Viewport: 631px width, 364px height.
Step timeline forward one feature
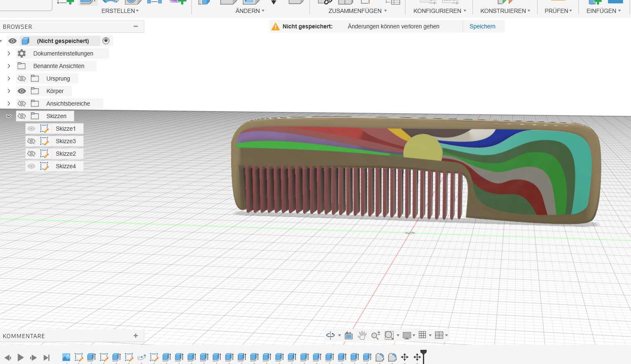click(33, 357)
